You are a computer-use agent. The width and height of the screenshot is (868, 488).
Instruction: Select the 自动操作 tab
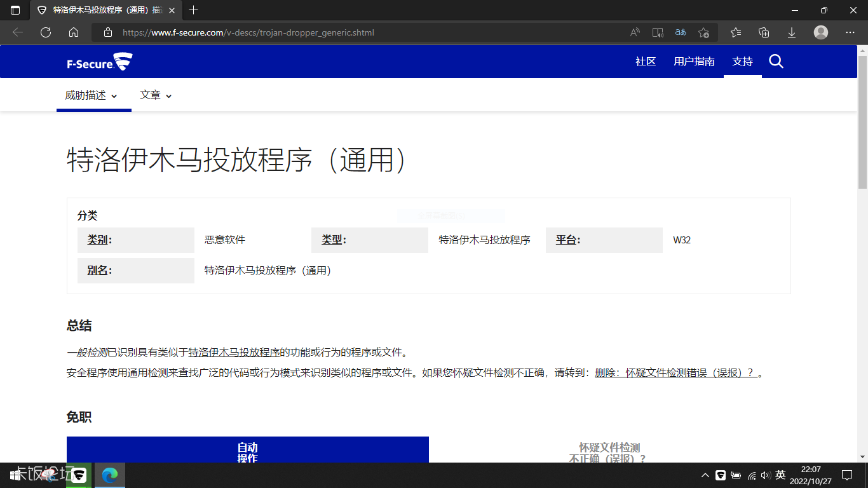tap(248, 450)
